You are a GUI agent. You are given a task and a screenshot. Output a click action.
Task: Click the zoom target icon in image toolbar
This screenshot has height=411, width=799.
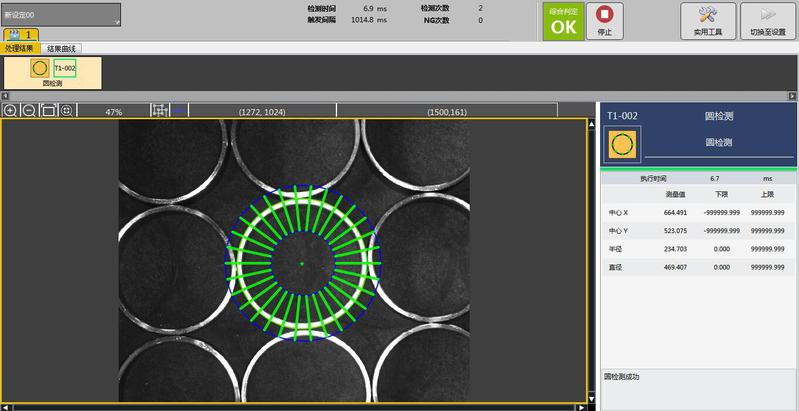(x=67, y=111)
